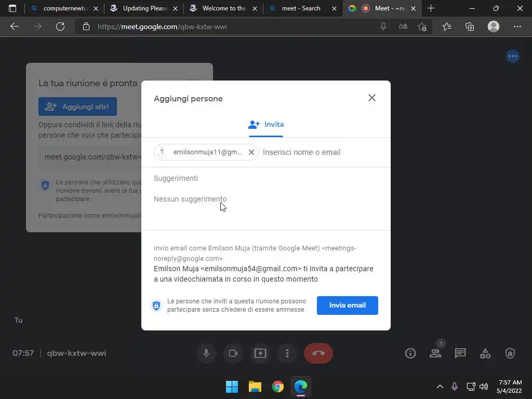Image resolution: width=532 pixels, height=399 pixels.
Task: Close the computernewb tab
Action: [96, 8]
